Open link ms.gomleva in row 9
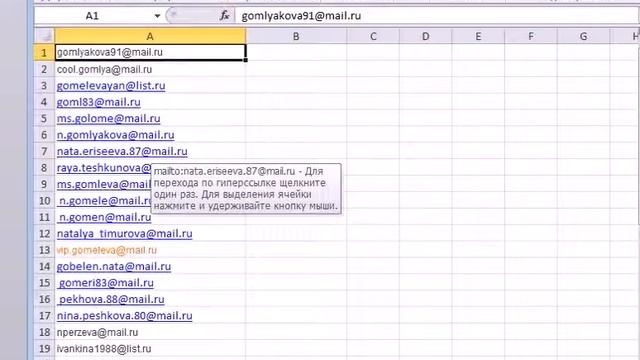This screenshot has height=360, width=640. [x=104, y=184]
